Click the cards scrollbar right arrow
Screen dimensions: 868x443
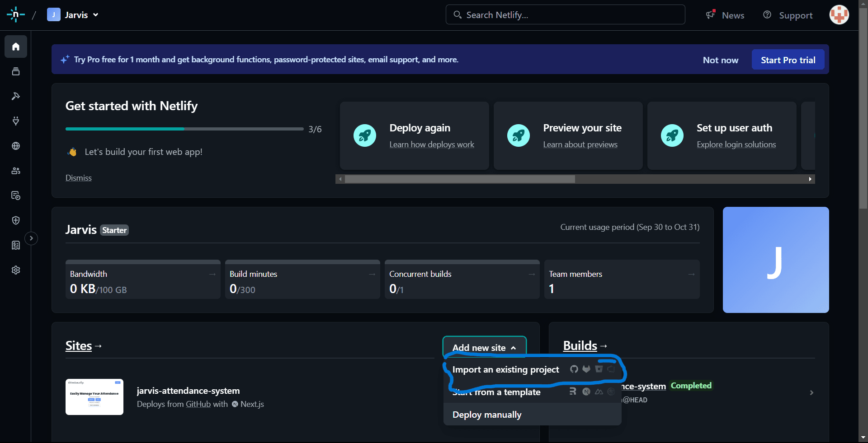(810, 179)
